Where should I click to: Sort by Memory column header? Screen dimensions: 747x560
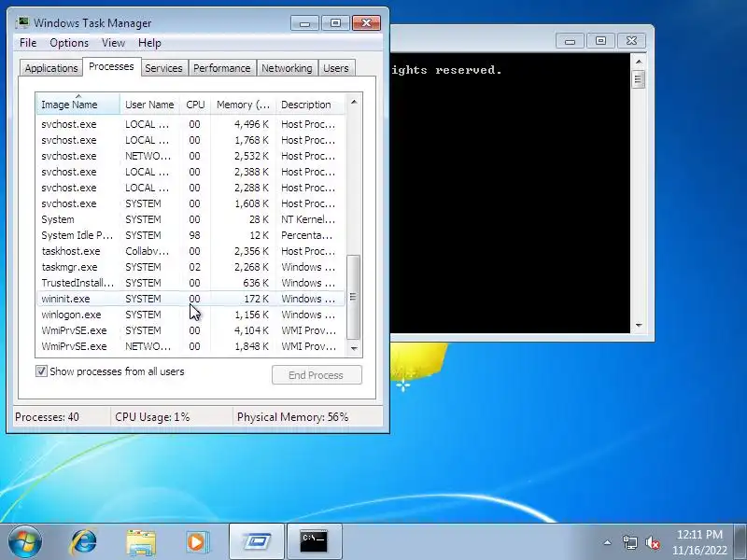[x=243, y=105]
